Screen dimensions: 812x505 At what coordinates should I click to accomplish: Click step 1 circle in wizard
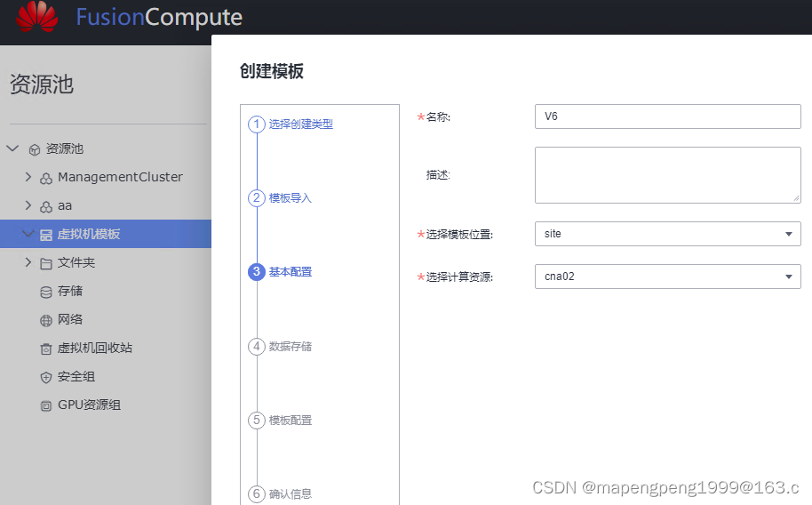point(257,124)
